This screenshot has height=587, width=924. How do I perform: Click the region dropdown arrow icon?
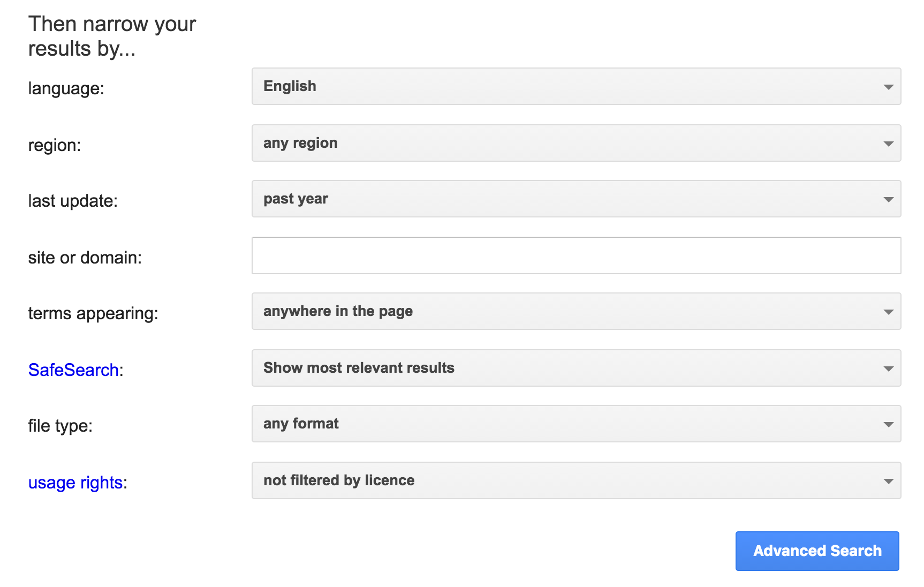click(888, 144)
